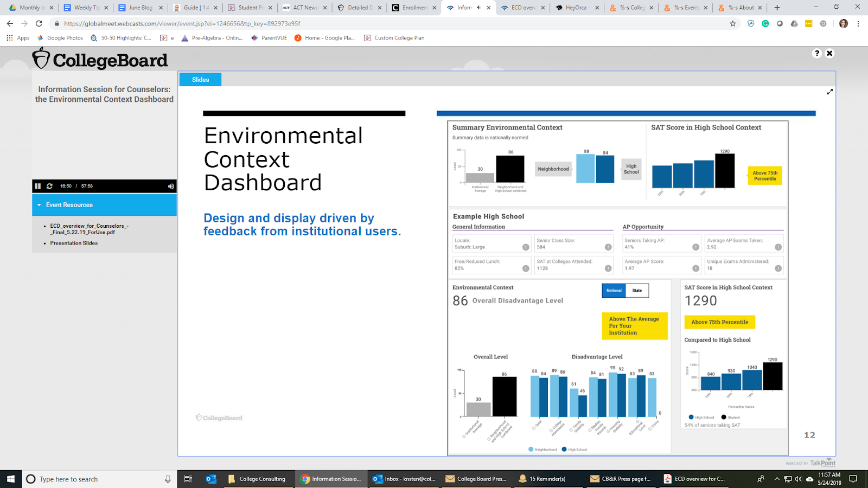This screenshot has height=488, width=868.
Task: Reload the current page
Action: (39, 23)
